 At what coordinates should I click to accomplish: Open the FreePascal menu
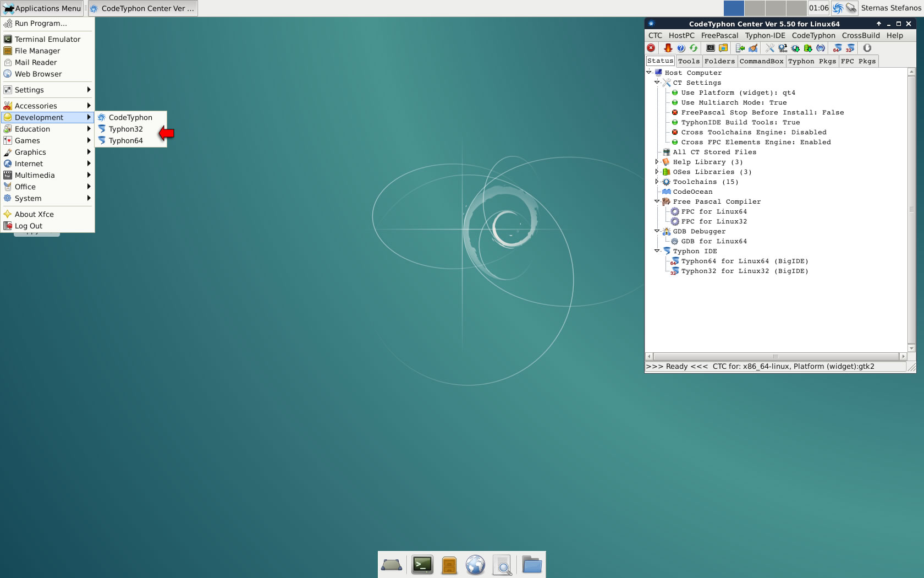coord(719,35)
